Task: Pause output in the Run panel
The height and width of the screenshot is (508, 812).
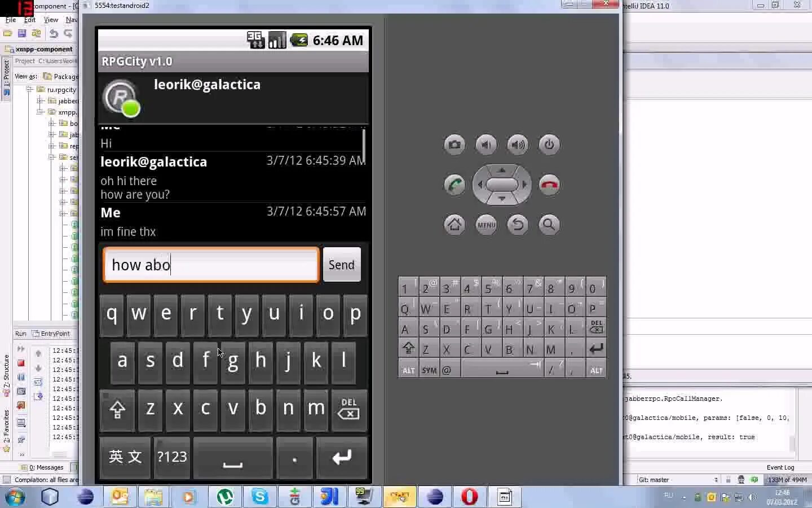Action: point(21,377)
